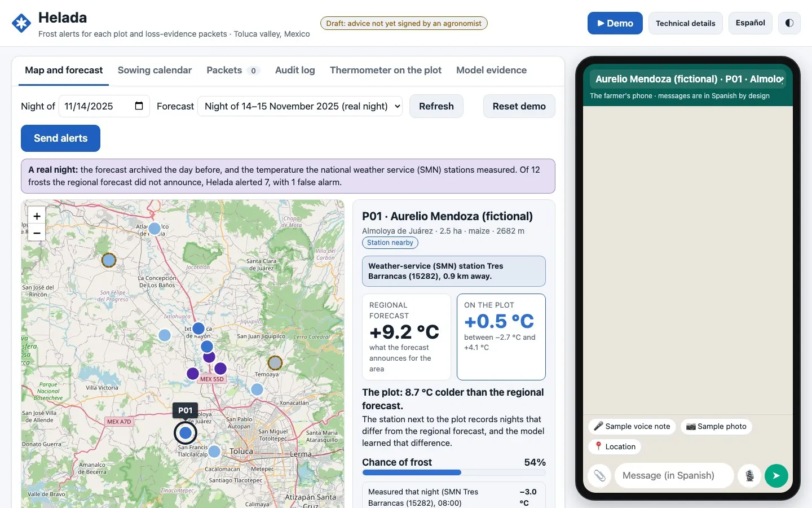The height and width of the screenshot is (508, 812).
Task: Zoom out on the map
Action: click(37, 233)
